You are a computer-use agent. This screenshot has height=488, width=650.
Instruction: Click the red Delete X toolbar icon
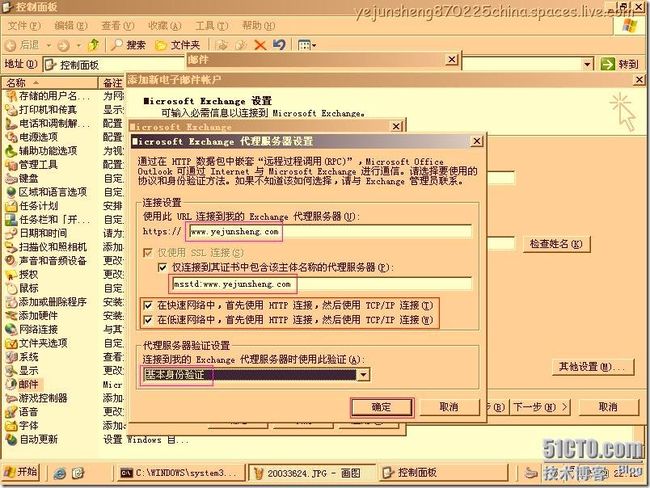(x=260, y=45)
